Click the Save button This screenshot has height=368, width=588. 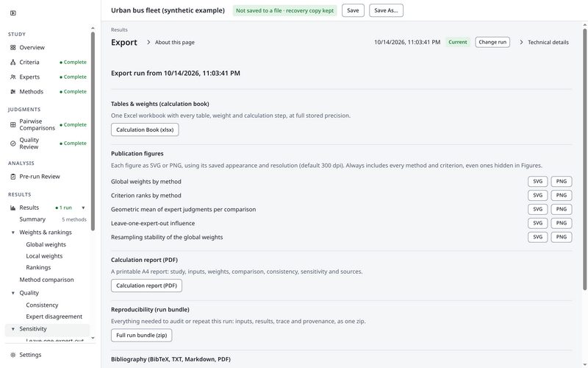point(353,10)
